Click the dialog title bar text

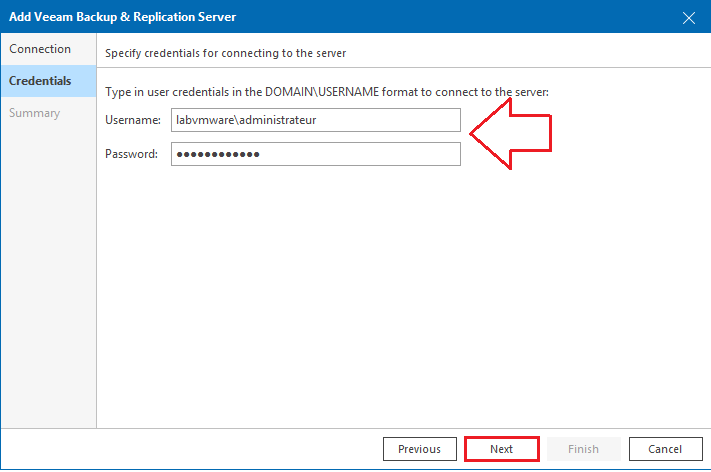click(x=122, y=17)
